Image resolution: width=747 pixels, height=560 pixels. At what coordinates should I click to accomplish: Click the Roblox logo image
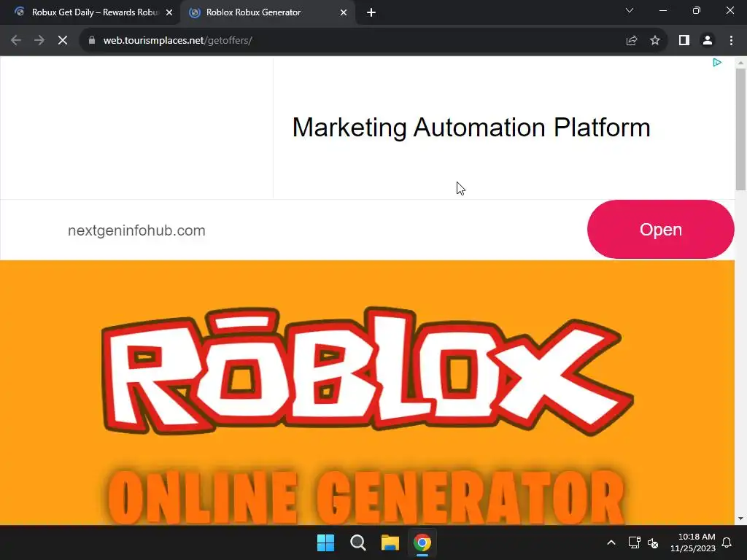[368, 371]
